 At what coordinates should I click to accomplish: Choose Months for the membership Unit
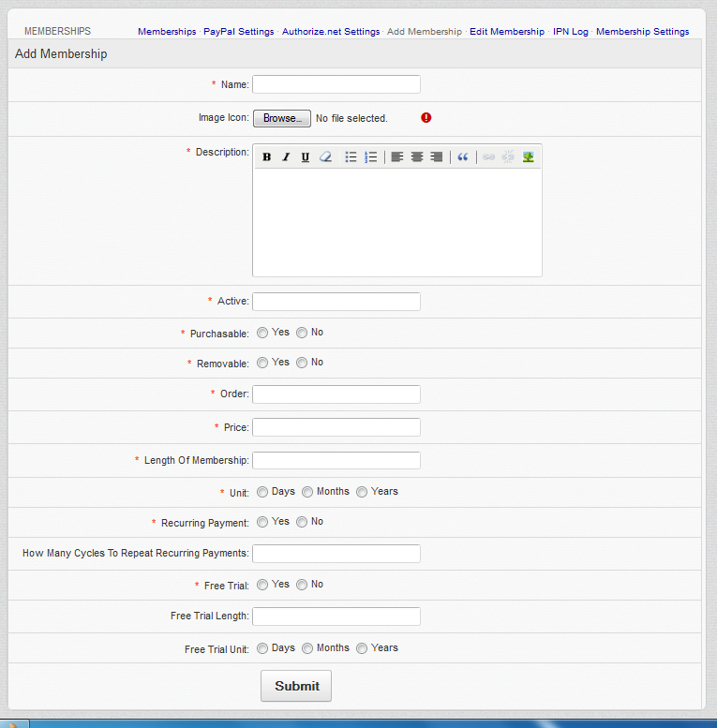307,492
